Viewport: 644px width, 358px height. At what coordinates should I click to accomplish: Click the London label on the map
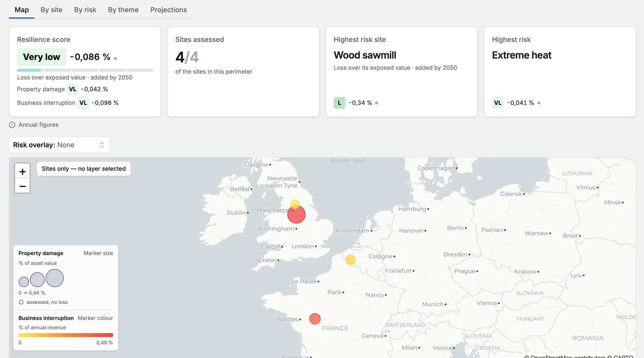[x=303, y=246]
